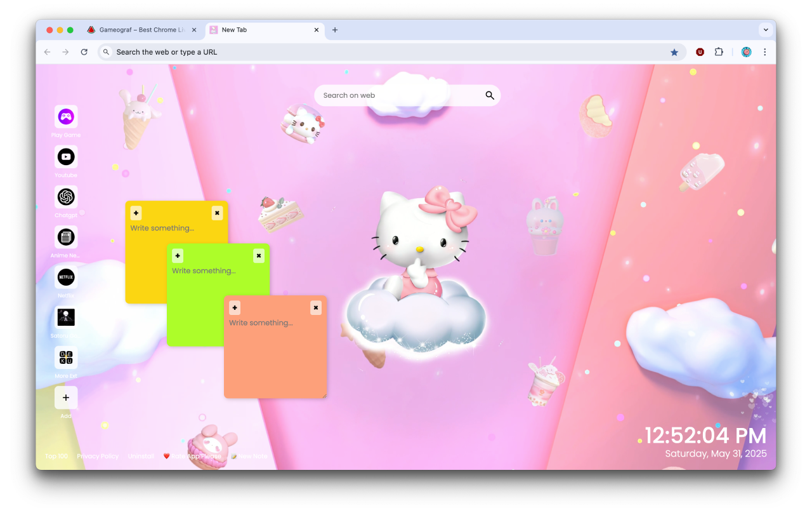This screenshot has height=508, width=812.
Task: Bookmark this page with the star icon
Action: click(674, 51)
